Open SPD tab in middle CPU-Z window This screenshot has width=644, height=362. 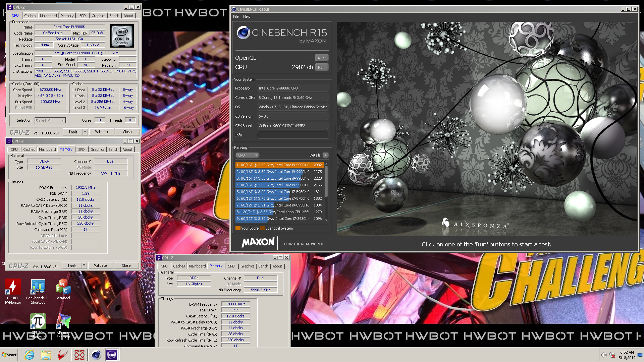point(82,149)
